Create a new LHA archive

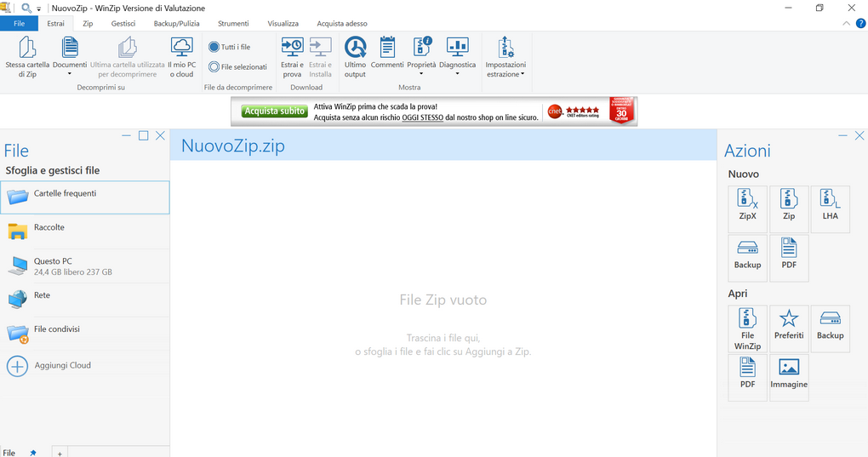click(830, 209)
